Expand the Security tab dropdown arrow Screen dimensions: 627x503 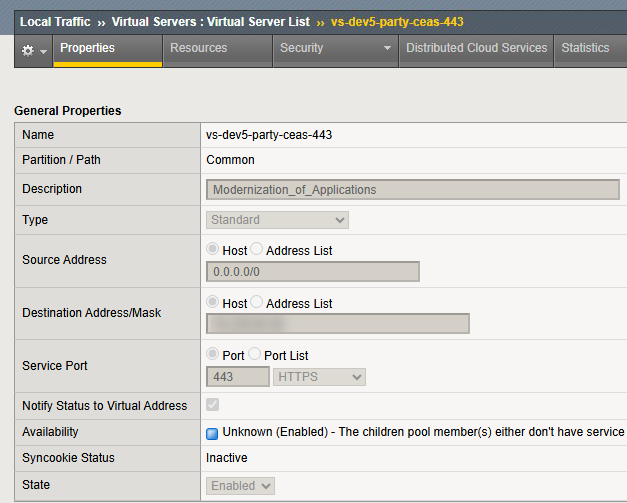click(x=387, y=49)
